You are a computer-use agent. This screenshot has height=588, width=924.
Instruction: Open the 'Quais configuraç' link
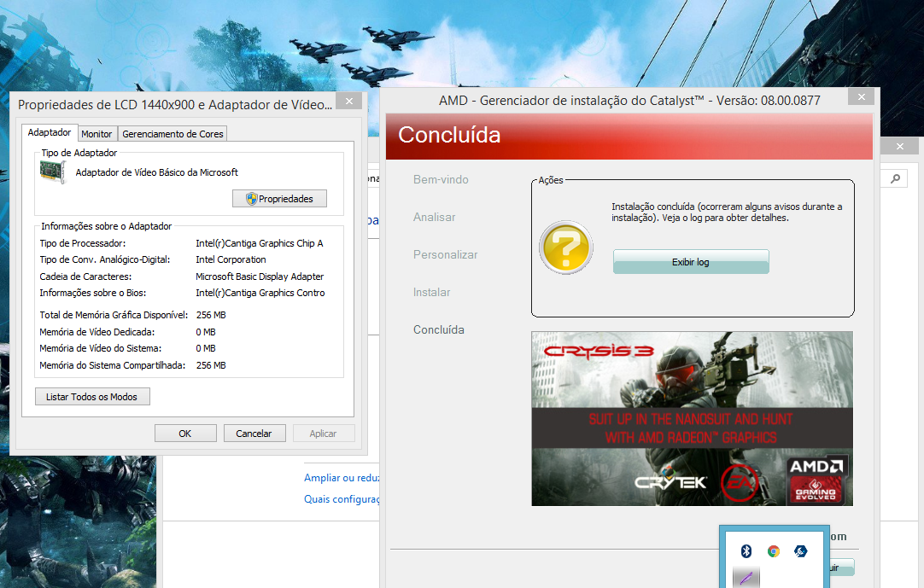342,499
